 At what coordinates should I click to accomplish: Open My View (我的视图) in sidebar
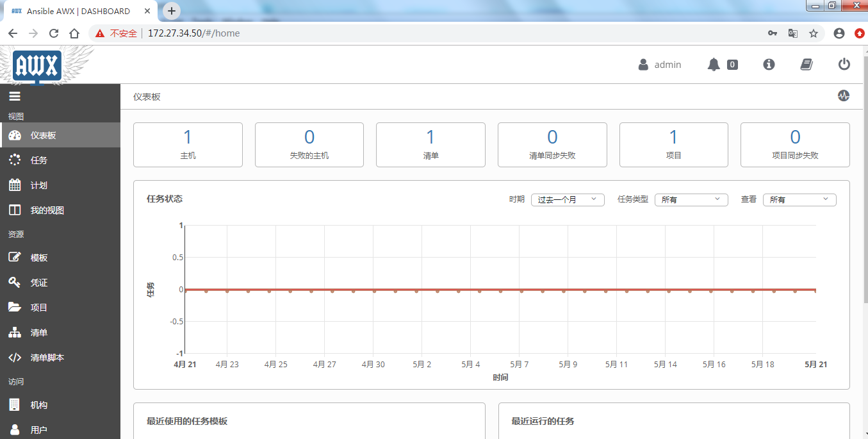[x=60, y=210]
